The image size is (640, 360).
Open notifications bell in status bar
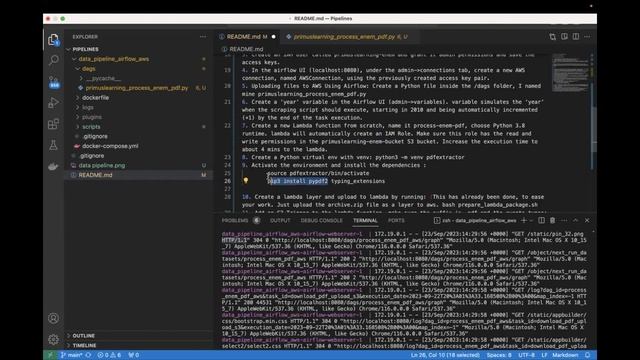click(588, 355)
